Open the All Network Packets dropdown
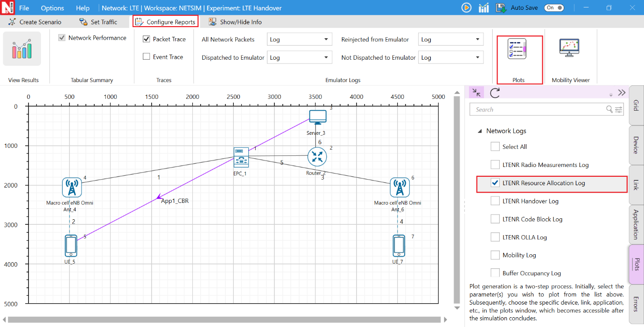 point(299,40)
